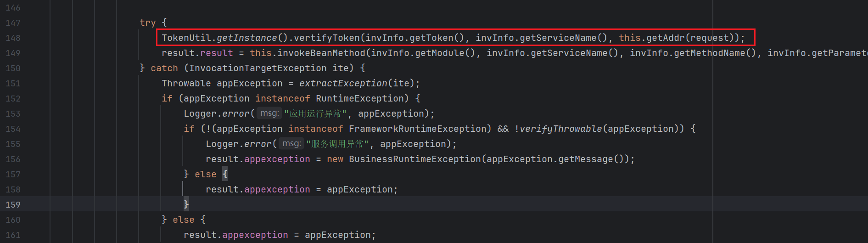868x243 pixels.
Task: Click the getAddr method call on line 148
Action: click(666, 38)
